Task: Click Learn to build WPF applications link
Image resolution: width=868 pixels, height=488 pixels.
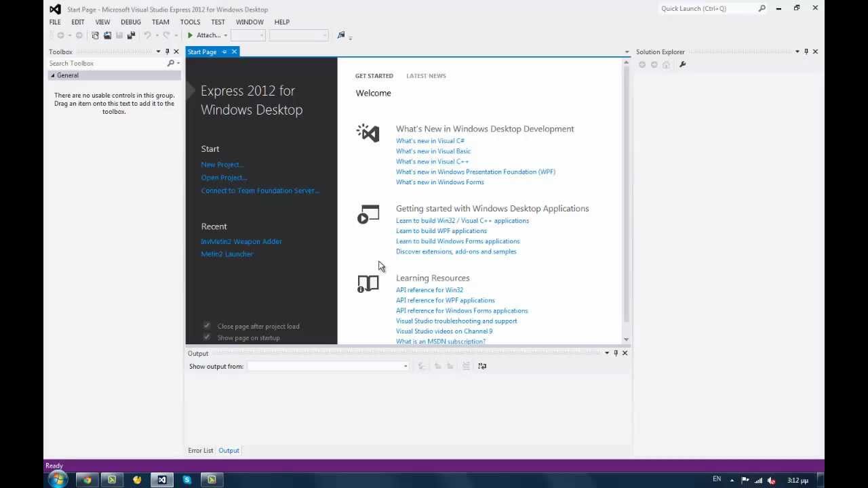Action: [x=441, y=231]
